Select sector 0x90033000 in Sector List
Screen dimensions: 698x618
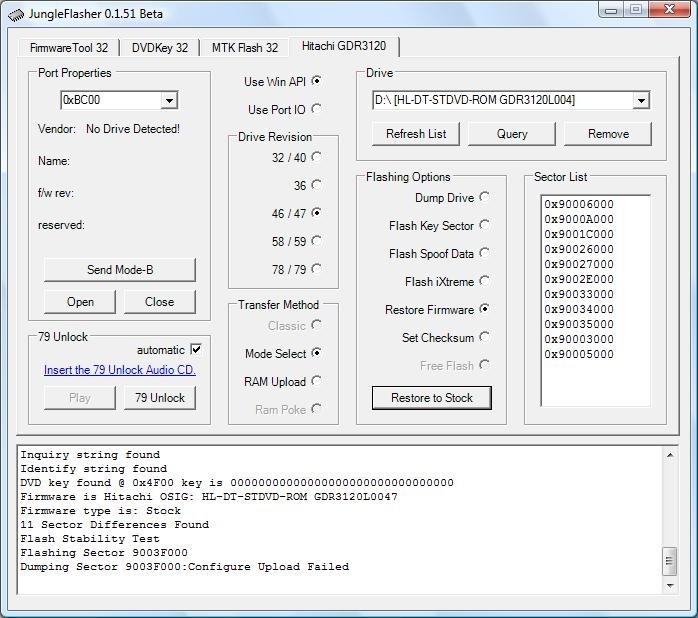point(579,294)
